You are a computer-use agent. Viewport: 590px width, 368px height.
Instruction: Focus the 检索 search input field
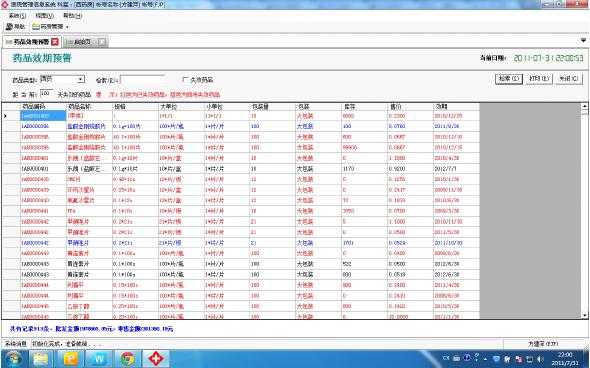click(x=142, y=80)
